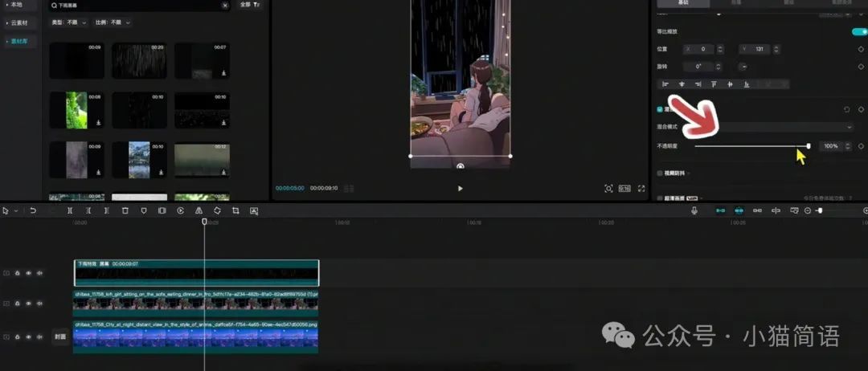The height and width of the screenshot is (371, 868).
Task: Open the 混合模式 blend mode dropdown
Action: [775, 127]
